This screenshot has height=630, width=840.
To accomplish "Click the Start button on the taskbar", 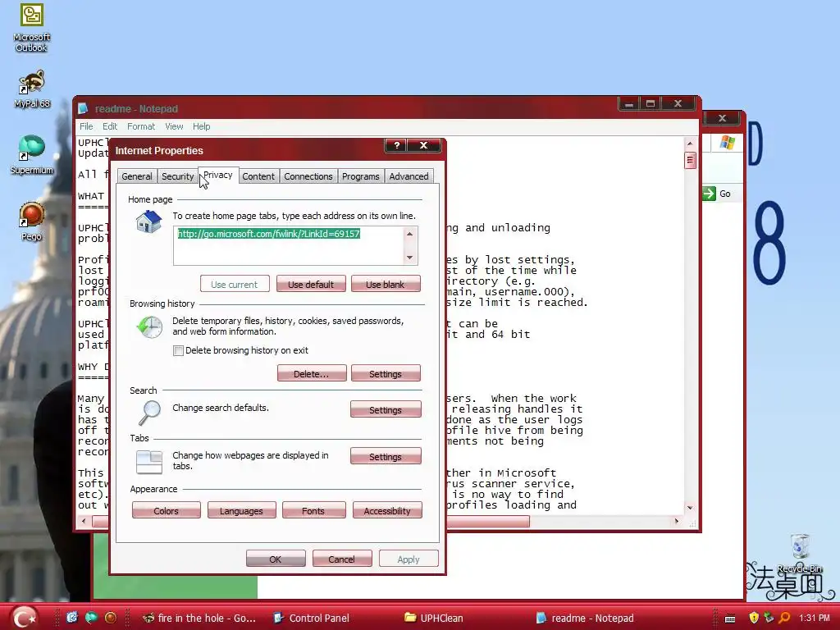I will 25,618.
